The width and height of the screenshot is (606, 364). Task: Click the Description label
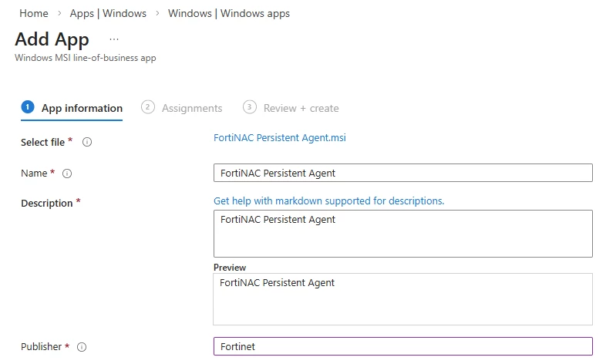pyautogui.click(x=47, y=204)
